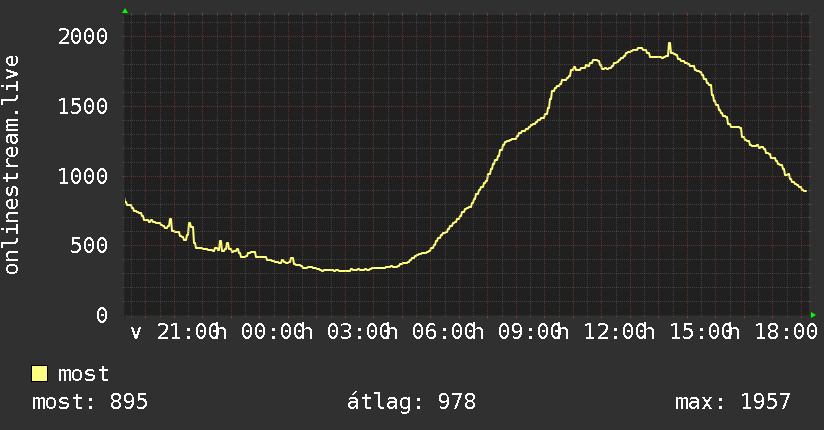The image size is (824, 430).
Task: Click the 0 y-axis label
Action: pos(102,315)
